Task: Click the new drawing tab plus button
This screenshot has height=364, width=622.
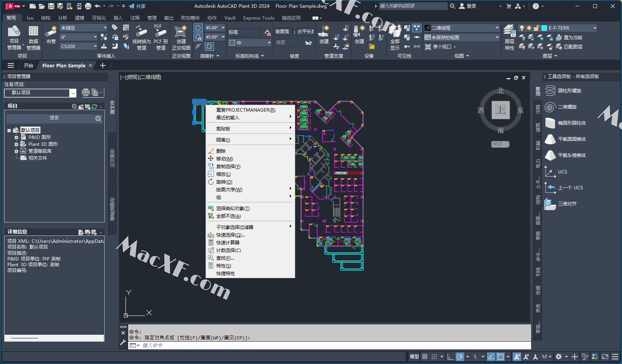Action: pyautogui.click(x=102, y=65)
